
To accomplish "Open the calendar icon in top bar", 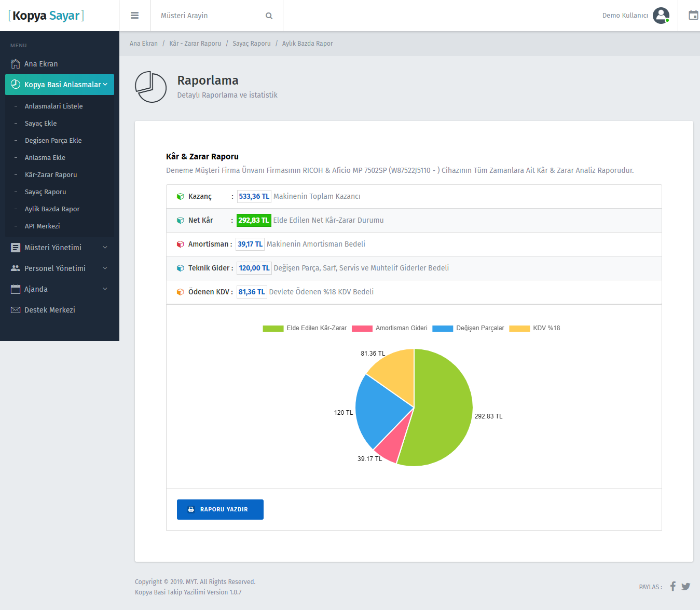I will pos(693,16).
